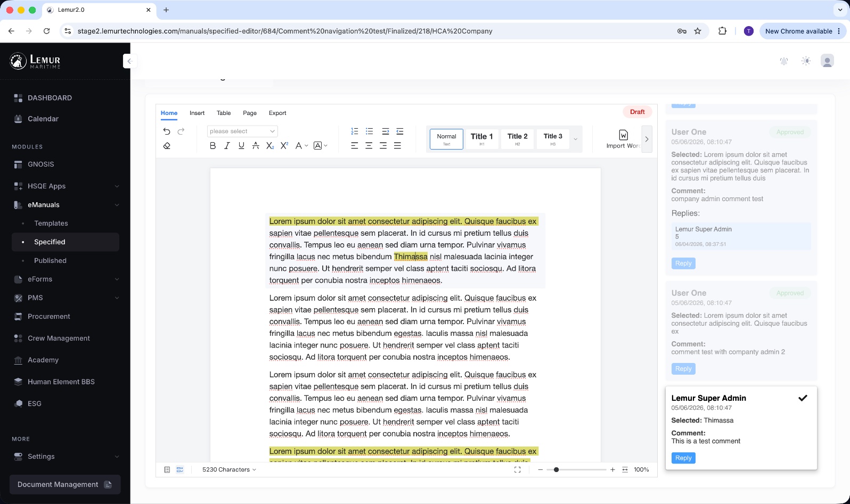The height and width of the screenshot is (504, 850).
Task: Toggle italic formatting
Action: [x=227, y=145]
